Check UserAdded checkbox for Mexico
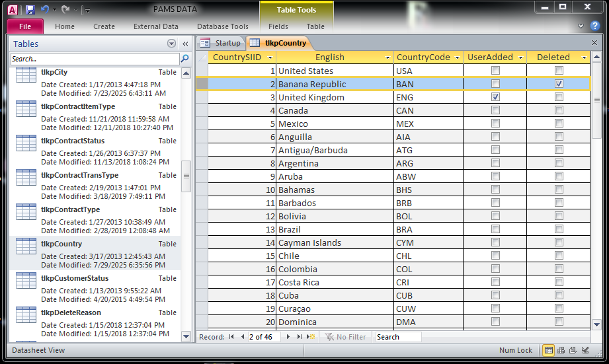Screen dimensions: 609x364 [495, 124]
